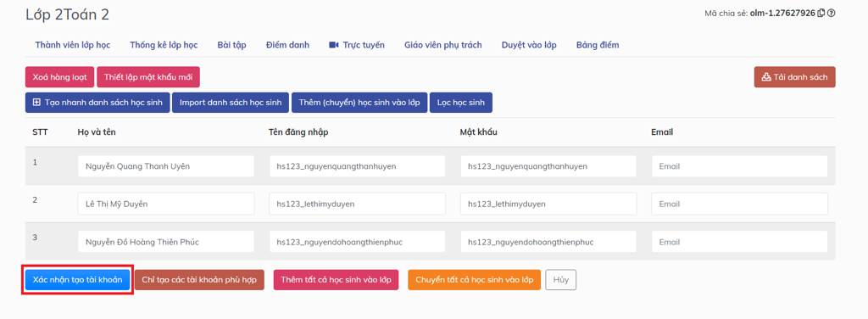
Task: Click Chỉ tạo các tài khoản phù hợp
Action: click(199, 280)
